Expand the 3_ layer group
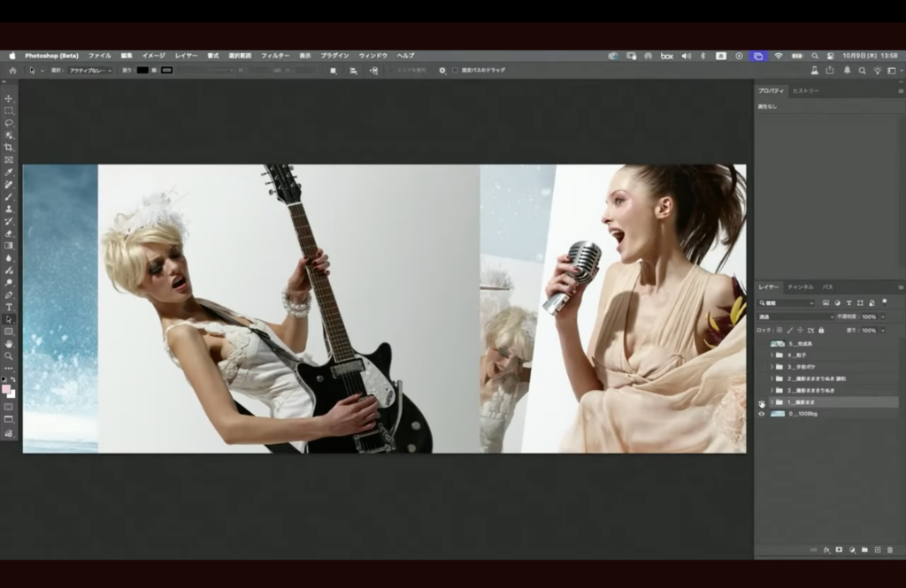 [772, 366]
